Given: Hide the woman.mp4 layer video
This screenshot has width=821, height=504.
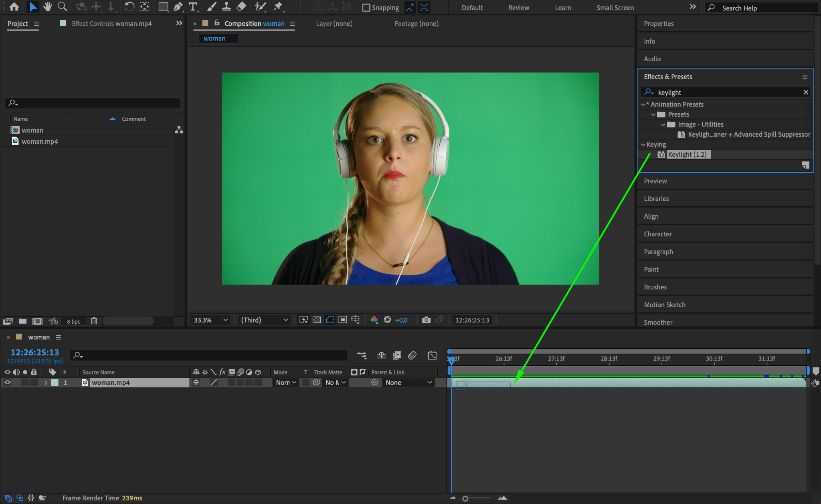Looking at the screenshot, I should click(7, 383).
